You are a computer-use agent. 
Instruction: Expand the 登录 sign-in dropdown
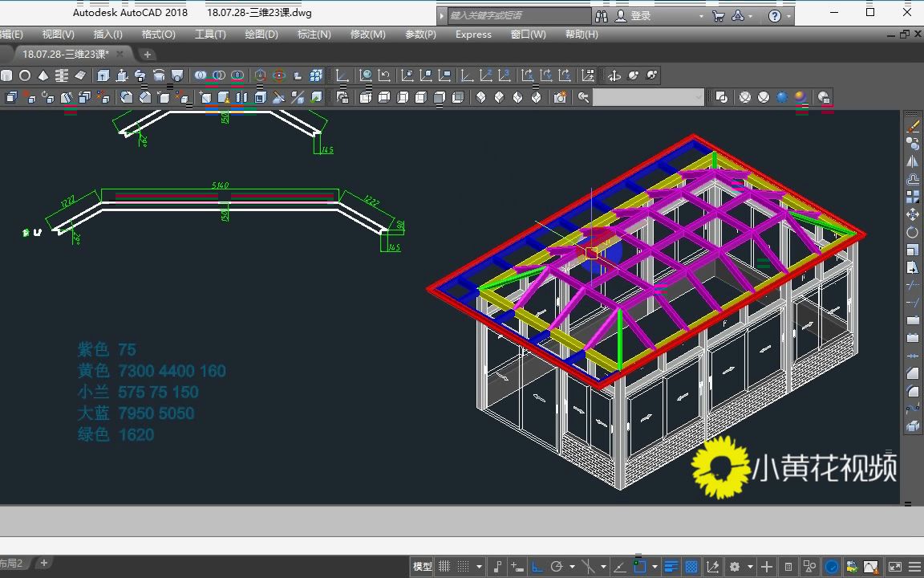tap(701, 16)
